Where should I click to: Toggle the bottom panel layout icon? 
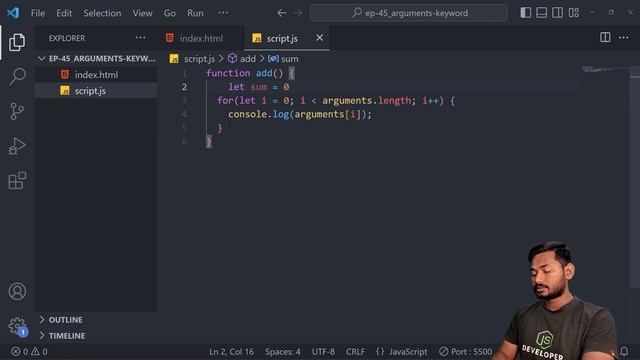542,13
